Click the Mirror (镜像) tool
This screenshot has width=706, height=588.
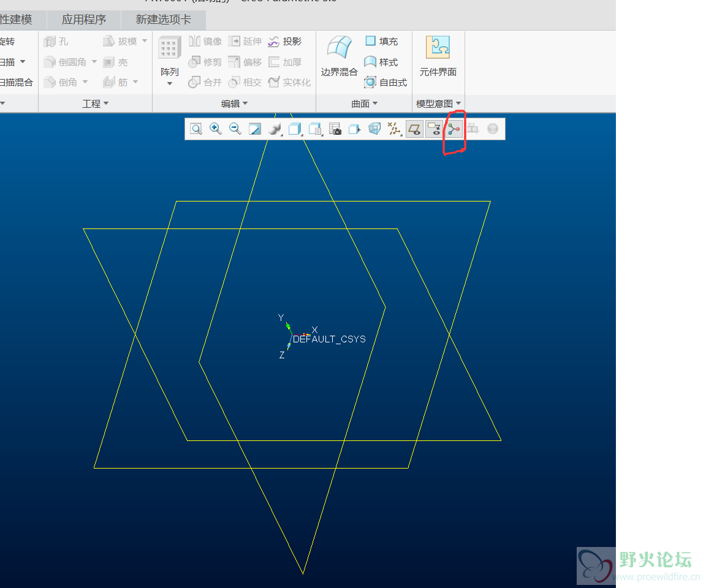205,42
